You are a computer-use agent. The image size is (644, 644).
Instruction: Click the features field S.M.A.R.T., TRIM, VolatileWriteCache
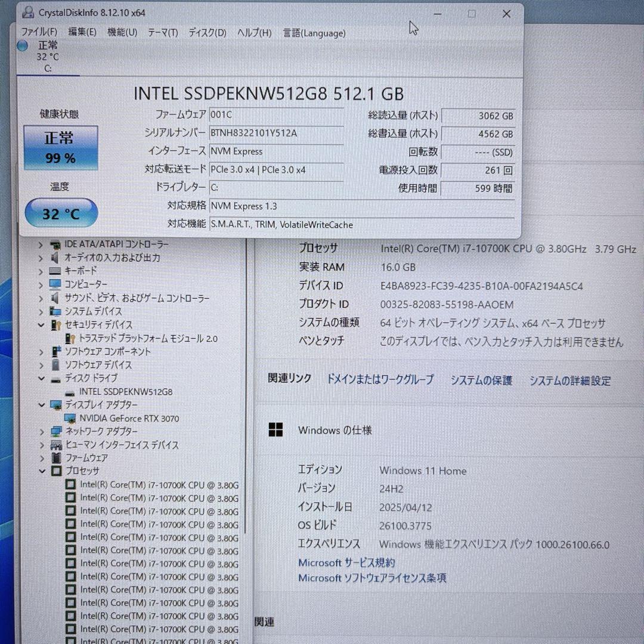coord(362,225)
